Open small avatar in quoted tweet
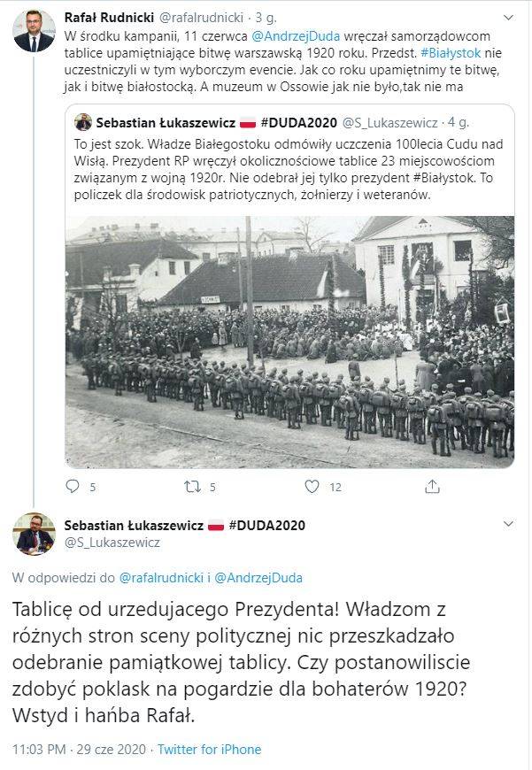Image resolution: width=532 pixels, height=770 pixels. coord(83,122)
